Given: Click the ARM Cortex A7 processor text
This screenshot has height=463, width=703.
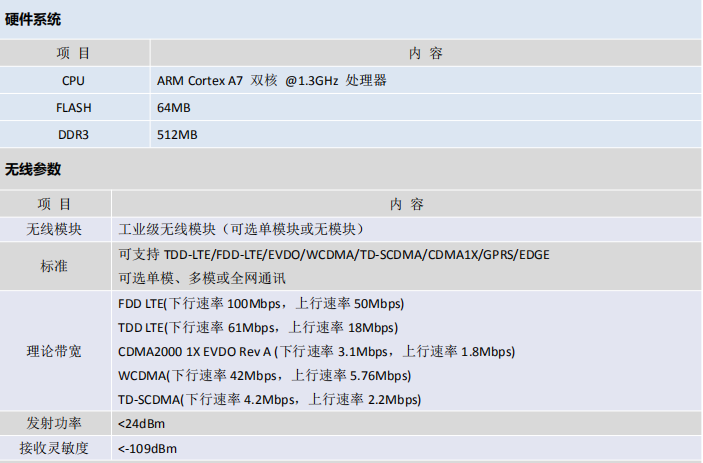Looking at the screenshot, I should (271, 80).
